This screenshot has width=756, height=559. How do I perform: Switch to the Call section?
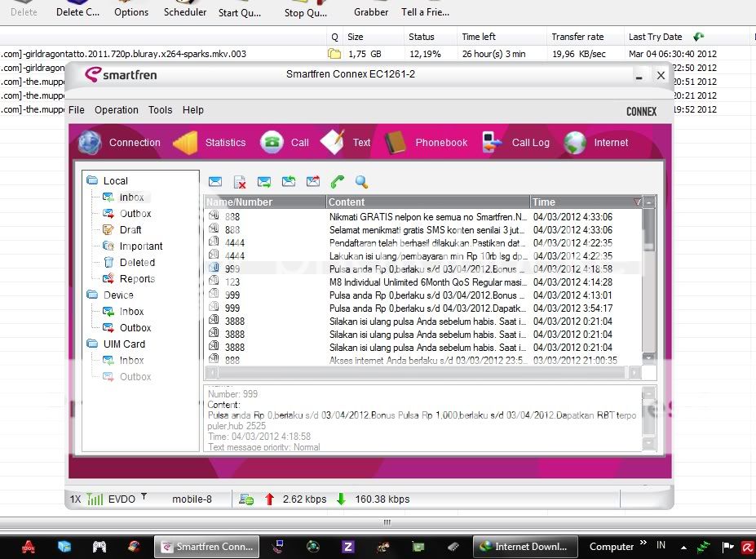click(x=285, y=143)
